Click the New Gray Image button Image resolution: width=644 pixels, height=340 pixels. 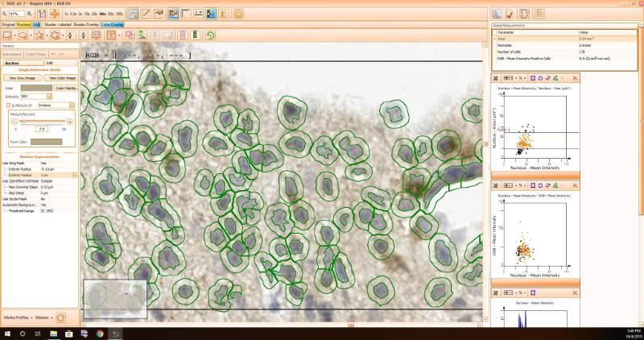pyautogui.click(x=19, y=77)
